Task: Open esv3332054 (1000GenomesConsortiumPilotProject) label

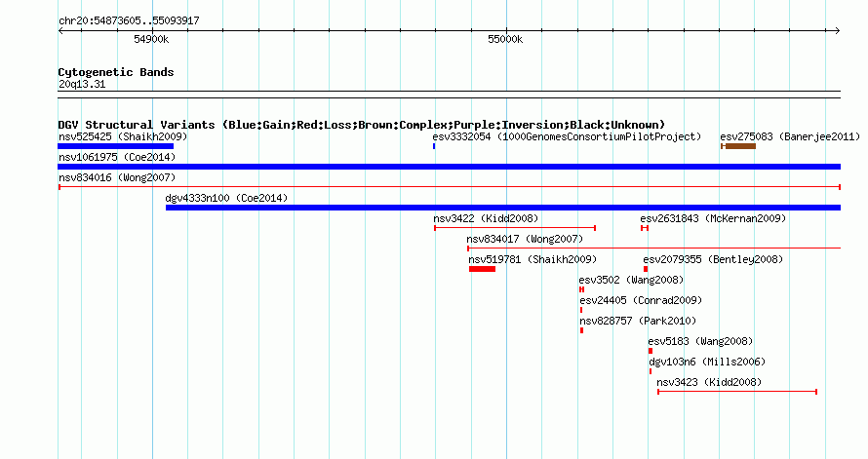Action: (x=567, y=136)
